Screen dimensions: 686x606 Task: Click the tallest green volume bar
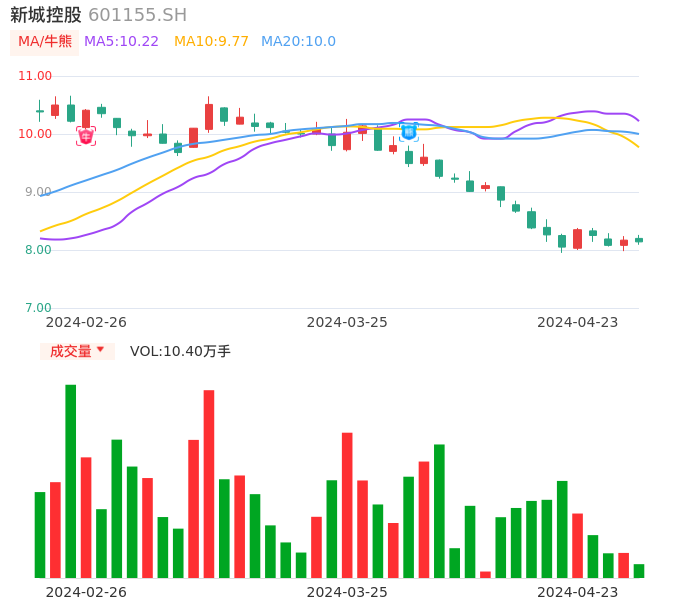71,481
